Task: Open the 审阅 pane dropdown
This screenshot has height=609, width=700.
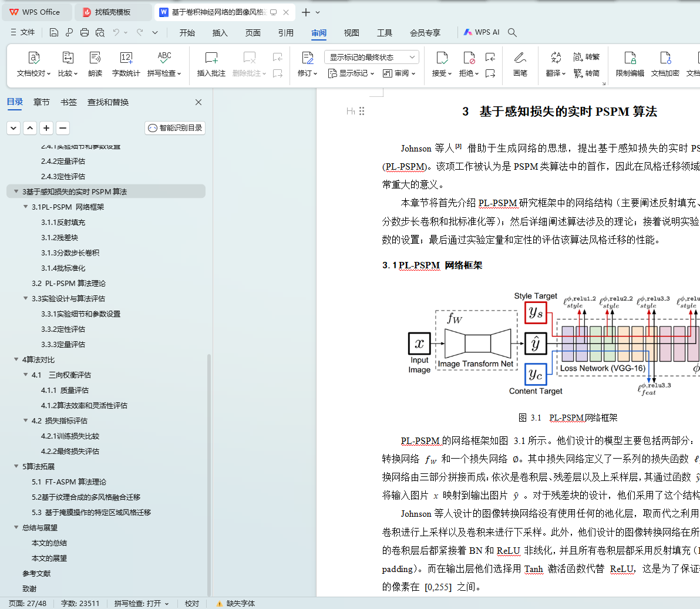Action: click(x=399, y=73)
